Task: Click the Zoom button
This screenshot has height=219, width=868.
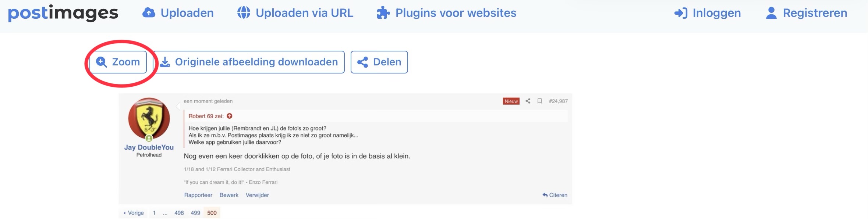Action: click(118, 62)
